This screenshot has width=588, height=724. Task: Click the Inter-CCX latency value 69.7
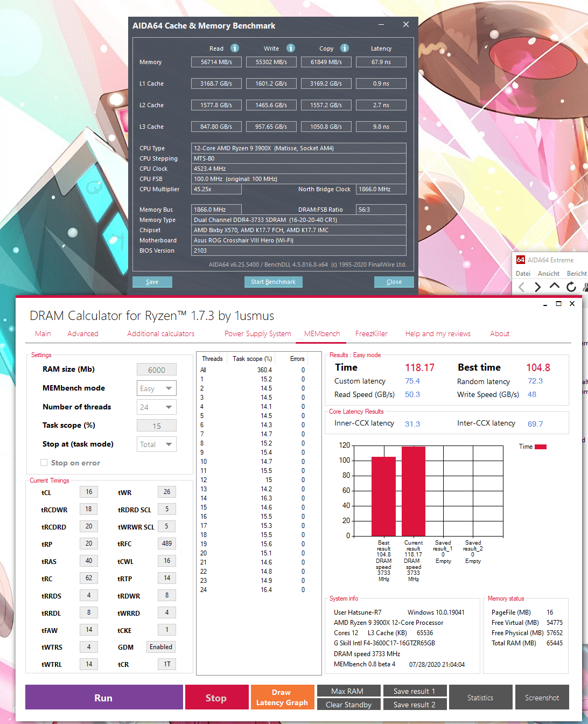click(535, 424)
